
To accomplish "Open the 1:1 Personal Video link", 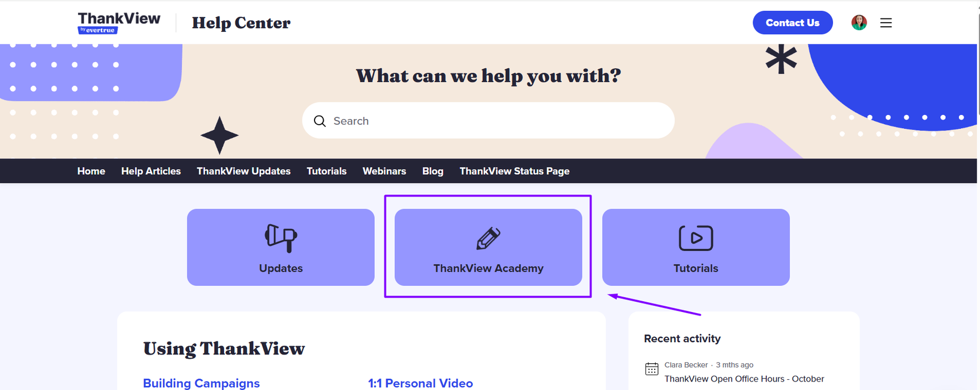I will tap(420, 383).
